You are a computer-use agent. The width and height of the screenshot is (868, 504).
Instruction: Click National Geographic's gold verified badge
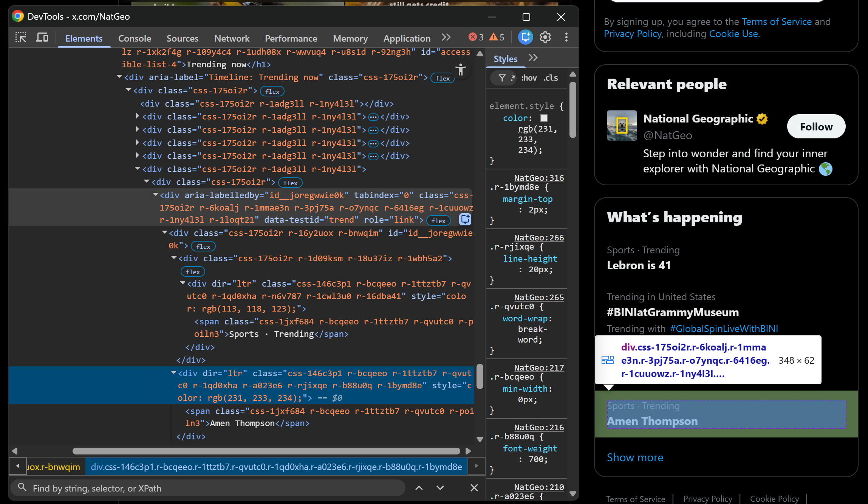(x=762, y=119)
